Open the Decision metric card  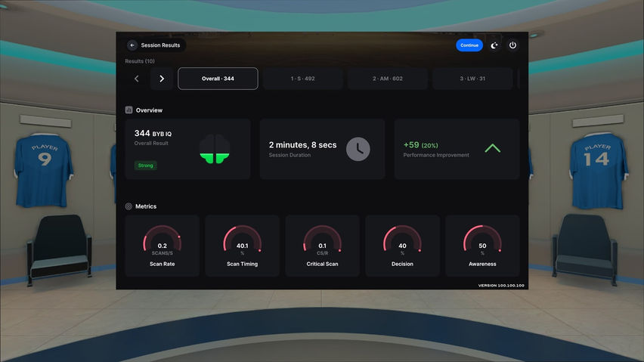(402, 246)
